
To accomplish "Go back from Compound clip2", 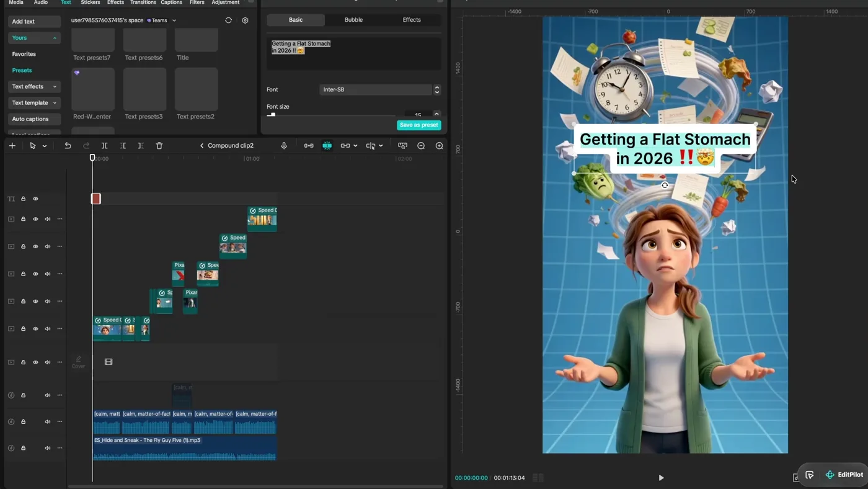I will (201, 146).
